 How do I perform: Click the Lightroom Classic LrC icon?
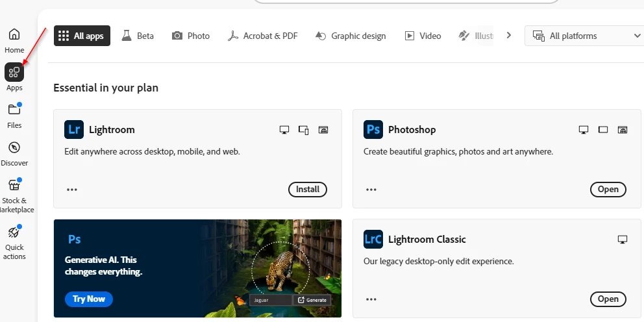(373, 240)
